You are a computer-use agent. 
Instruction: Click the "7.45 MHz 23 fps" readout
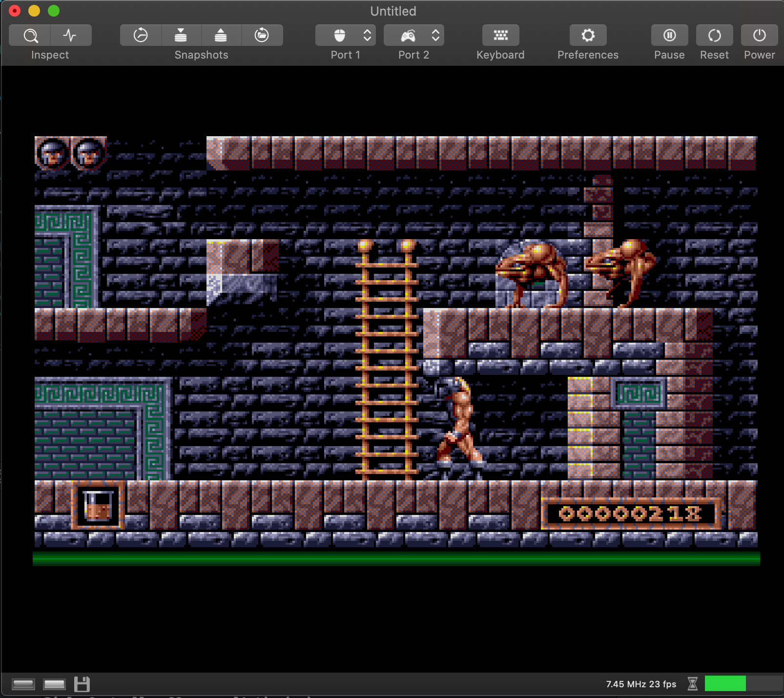(641, 684)
